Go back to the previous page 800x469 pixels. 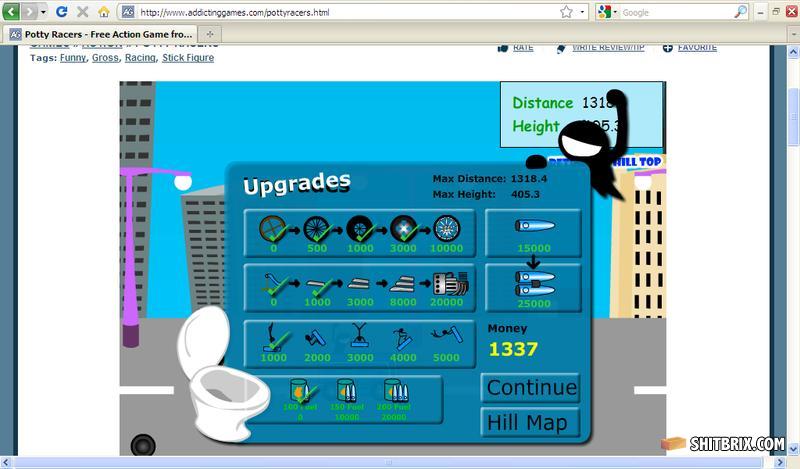(11, 11)
